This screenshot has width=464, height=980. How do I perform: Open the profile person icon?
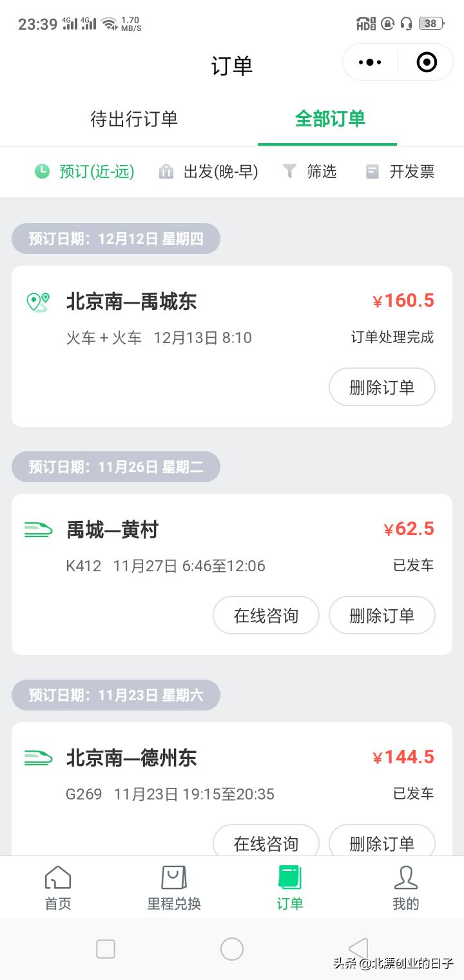(405, 878)
